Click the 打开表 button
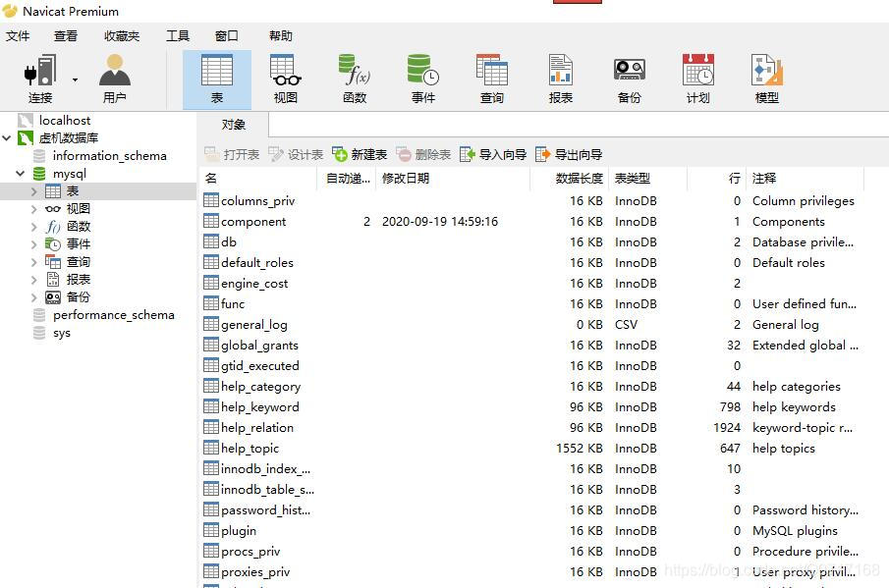Screen dimensions: 889x588 [x=232, y=154]
